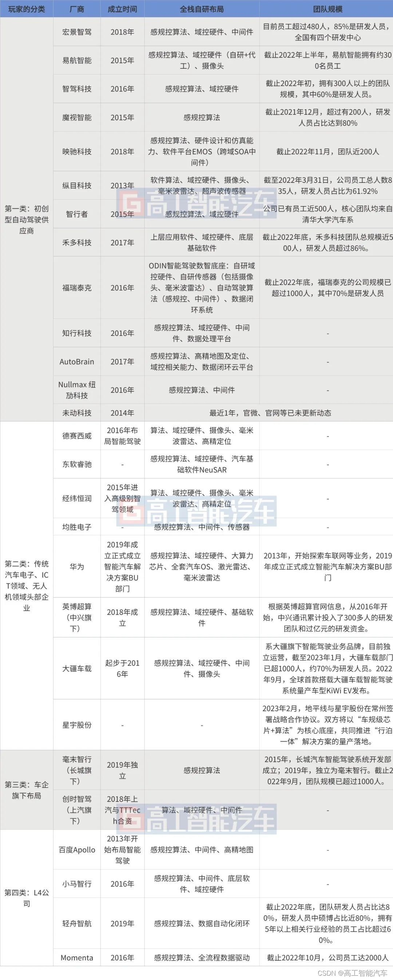Click 公司已有员工近500人 team size cell
The height and width of the screenshot is (980, 393).
[x=326, y=214]
